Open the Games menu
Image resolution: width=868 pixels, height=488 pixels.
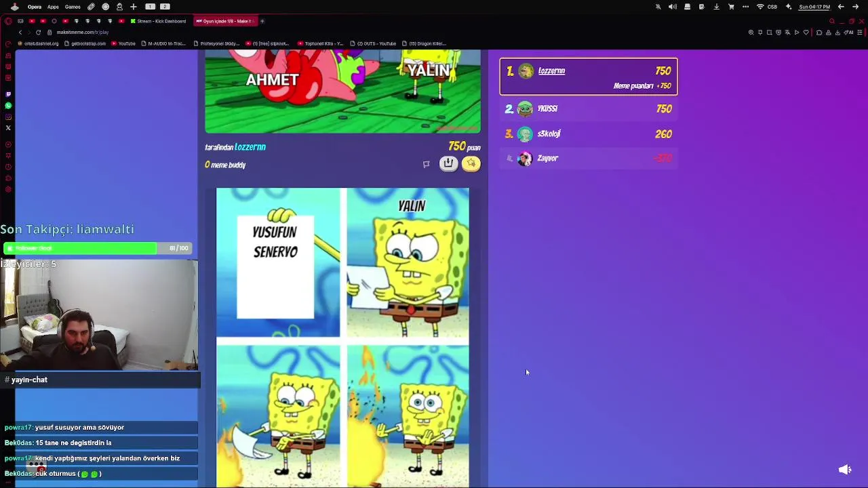(73, 7)
